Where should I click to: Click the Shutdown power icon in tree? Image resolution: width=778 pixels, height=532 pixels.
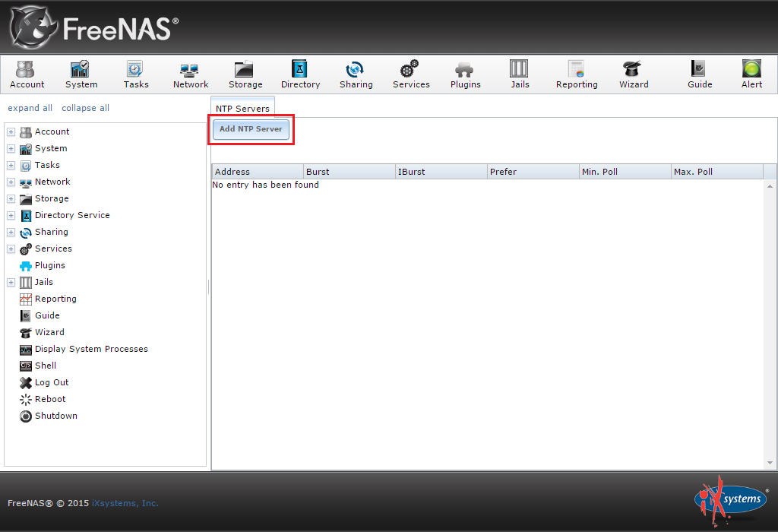point(26,416)
